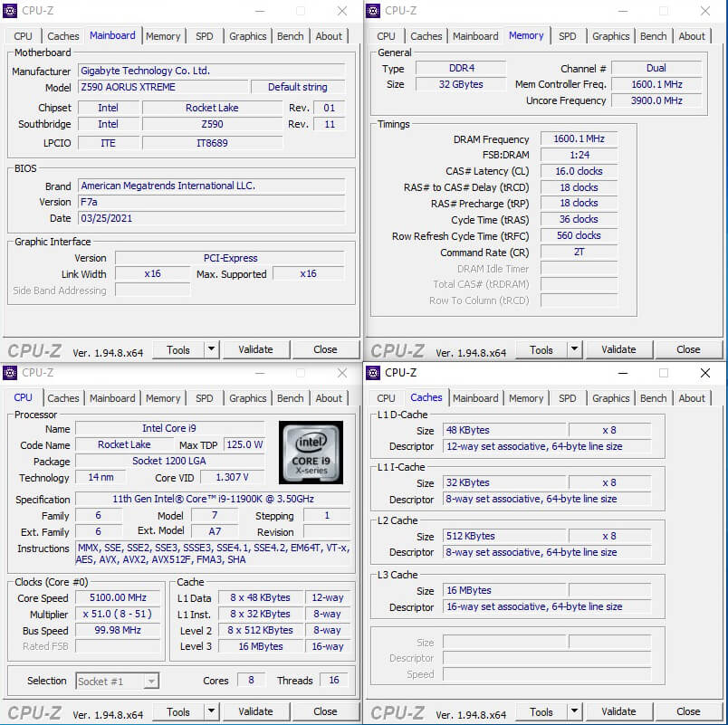This screenshot has height=725, width=728.
Task: Click the DRAM Frequency value field
Action: tap(579, 139)
